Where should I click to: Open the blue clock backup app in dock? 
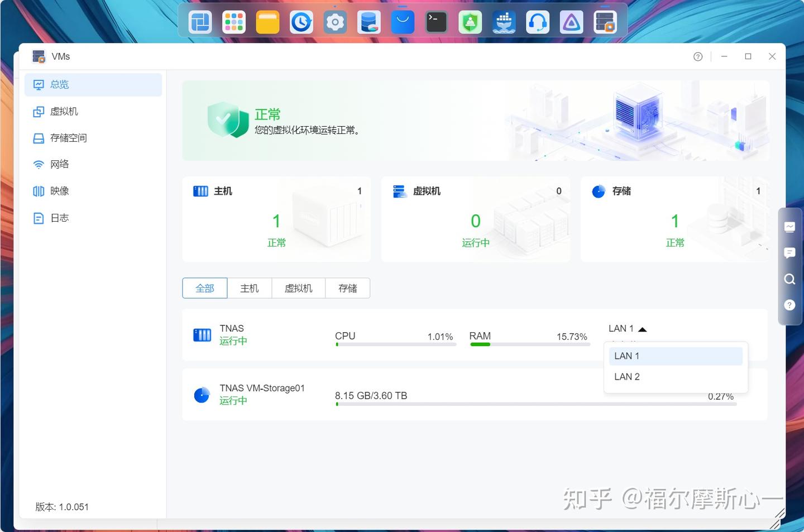(x=301, y=22)
